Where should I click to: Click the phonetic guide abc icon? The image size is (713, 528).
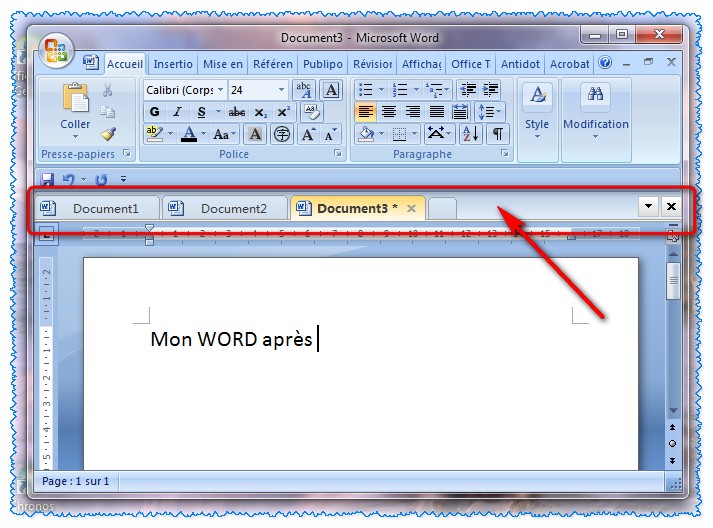304,90
